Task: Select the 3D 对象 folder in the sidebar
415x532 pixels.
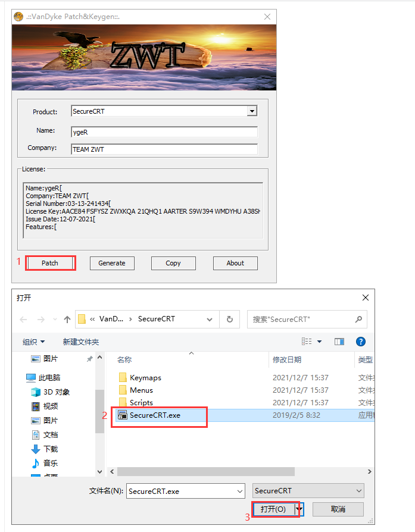Action: click(x=56, y=392)
